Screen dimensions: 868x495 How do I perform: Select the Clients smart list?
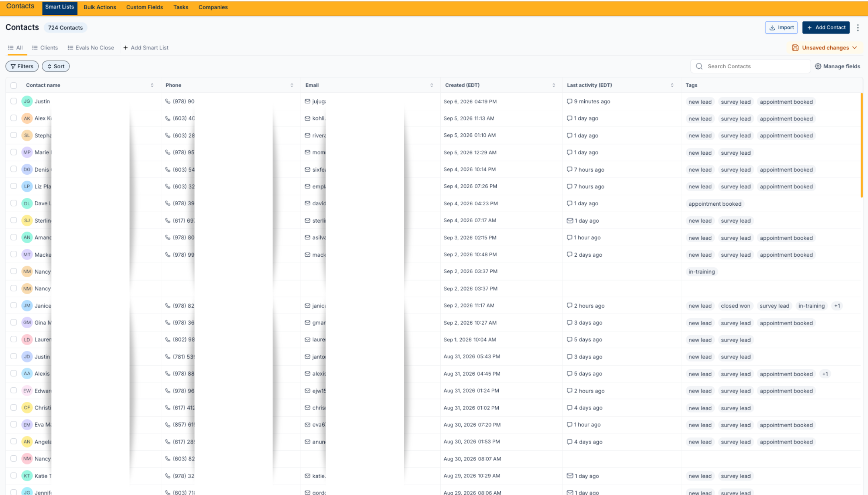(45, 48)
